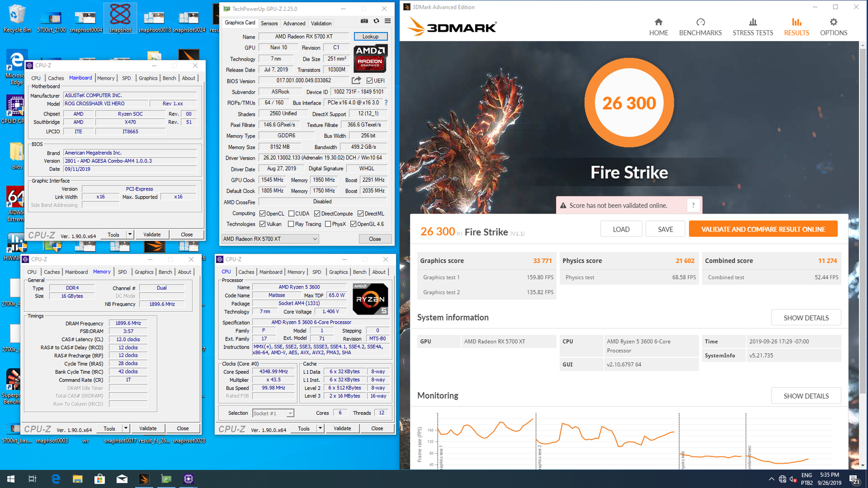Open the Benchmarks gauge icon
The height and width of the screenshot is (488, 868).
tap(700, 22)
